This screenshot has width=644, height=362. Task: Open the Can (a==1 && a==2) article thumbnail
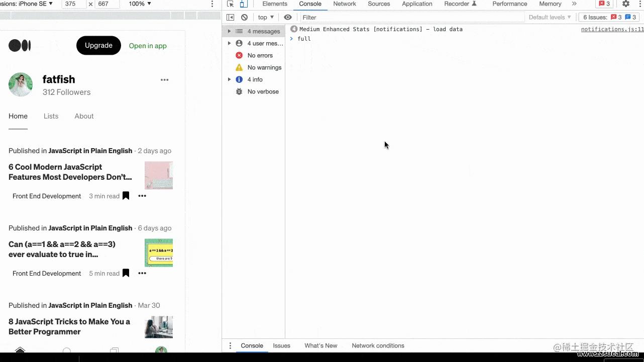(159, 253)
